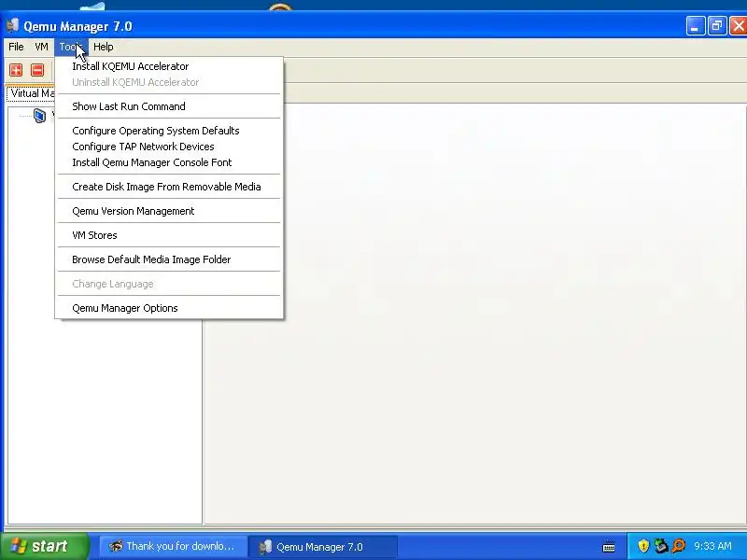The width and height of the screenshot is (747, 560).
Task: Click the red minus remove VM toolbar icon
Action: [x=37, y=70]
